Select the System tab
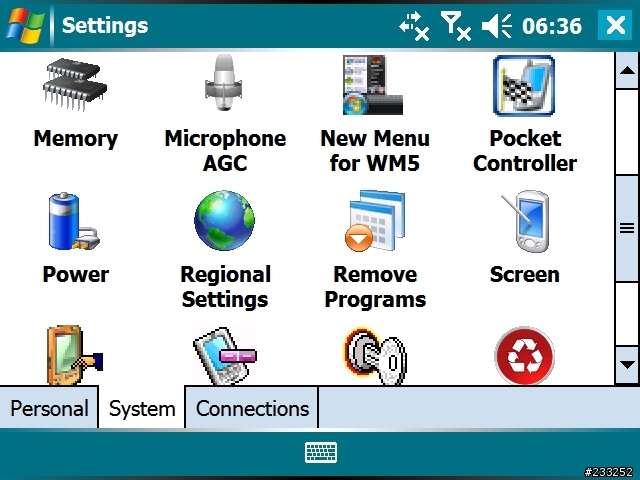Viewport: 640px width, 480px height. [142, 408]
